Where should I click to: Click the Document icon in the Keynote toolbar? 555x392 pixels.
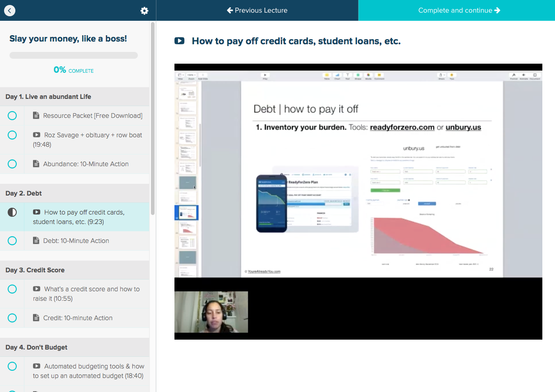point(535,75)
